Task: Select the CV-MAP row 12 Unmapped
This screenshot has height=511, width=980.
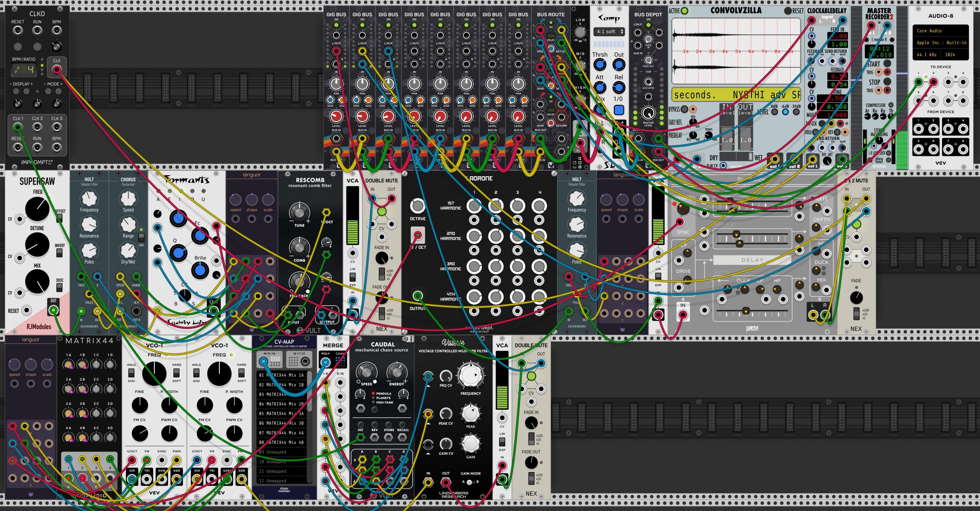Action: pyautogui.click(x=282, y=481)
